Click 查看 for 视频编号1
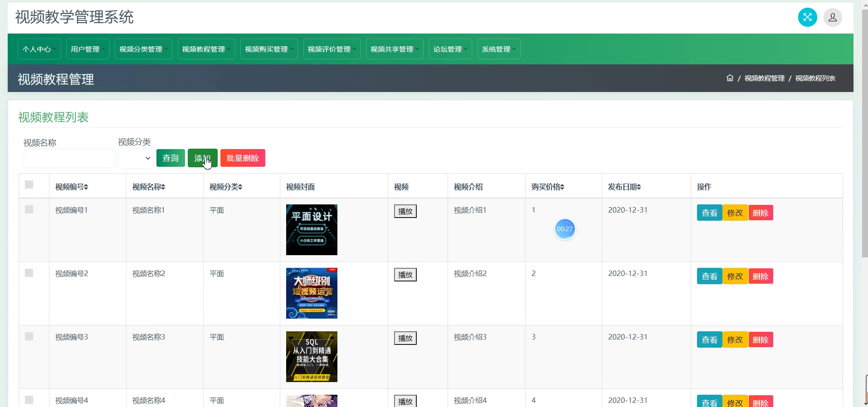Viewport: 868px width, 407px height. tap(709, 213)
